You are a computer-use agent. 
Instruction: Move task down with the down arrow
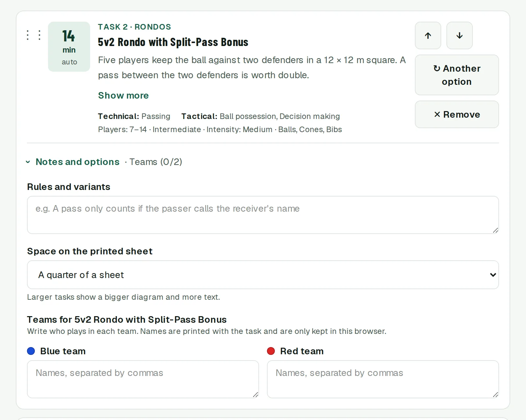click(x=459, y=35)
